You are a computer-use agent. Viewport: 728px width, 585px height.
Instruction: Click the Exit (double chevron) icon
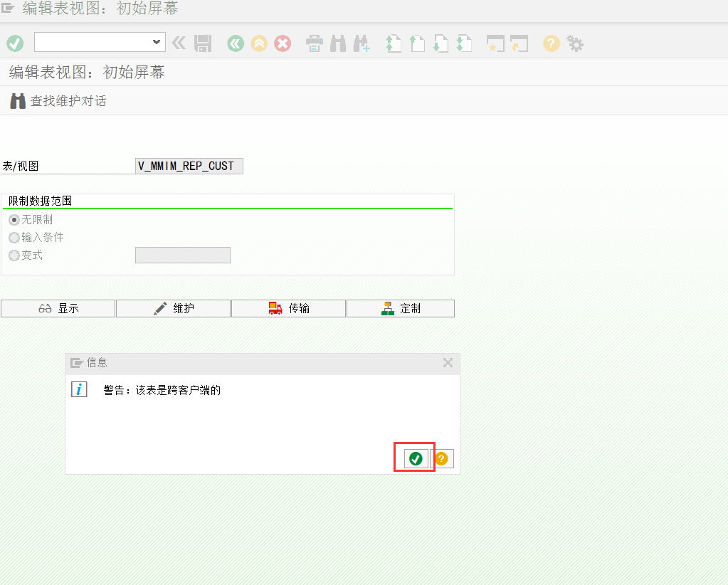pos(179,43)
